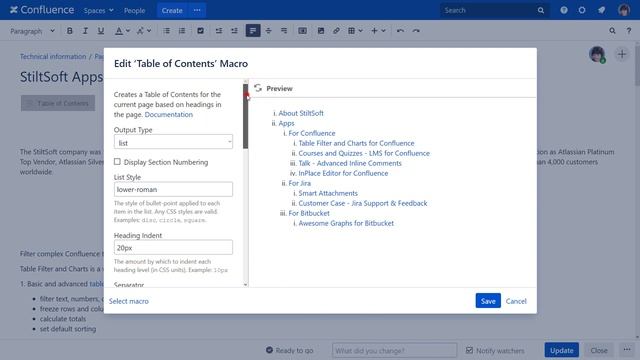This screenshot has width=640, height=360.
Task: Open the editor help icon
Action: click(x=629, y=31)
